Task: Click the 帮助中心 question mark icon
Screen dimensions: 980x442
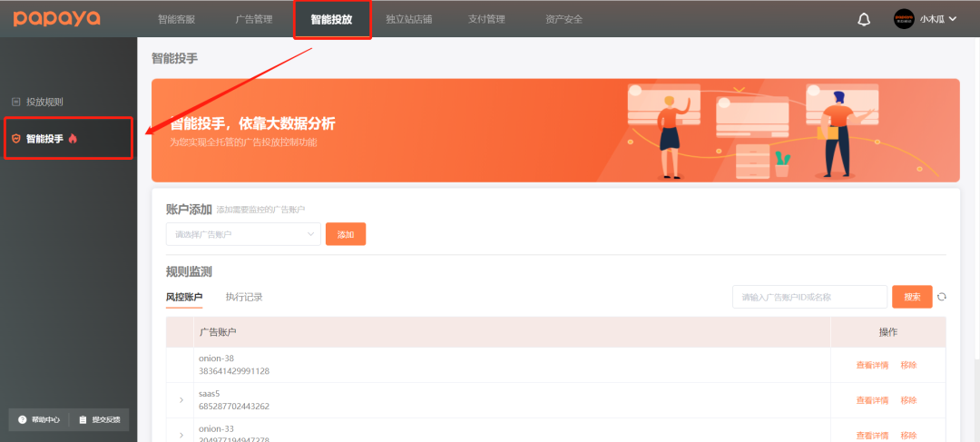Action: click(23, 420)
